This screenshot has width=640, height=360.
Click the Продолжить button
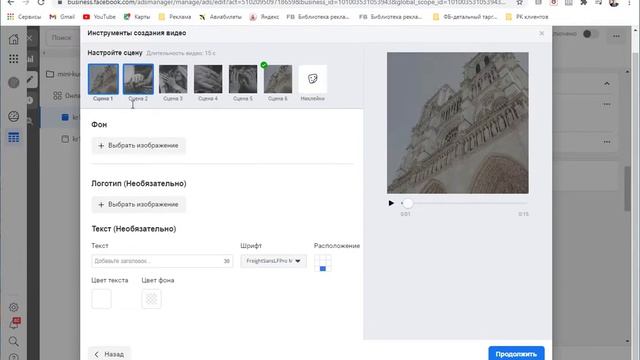click(516, 353)
